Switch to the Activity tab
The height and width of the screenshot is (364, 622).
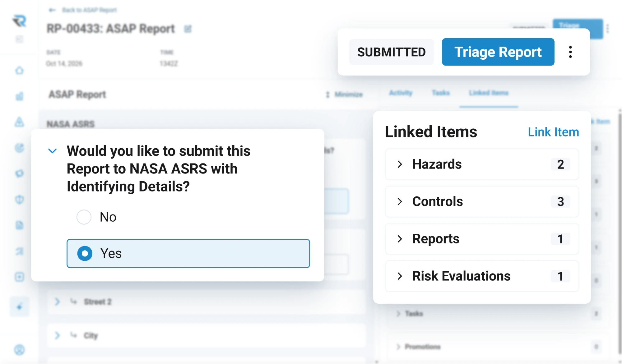(401, 93)
